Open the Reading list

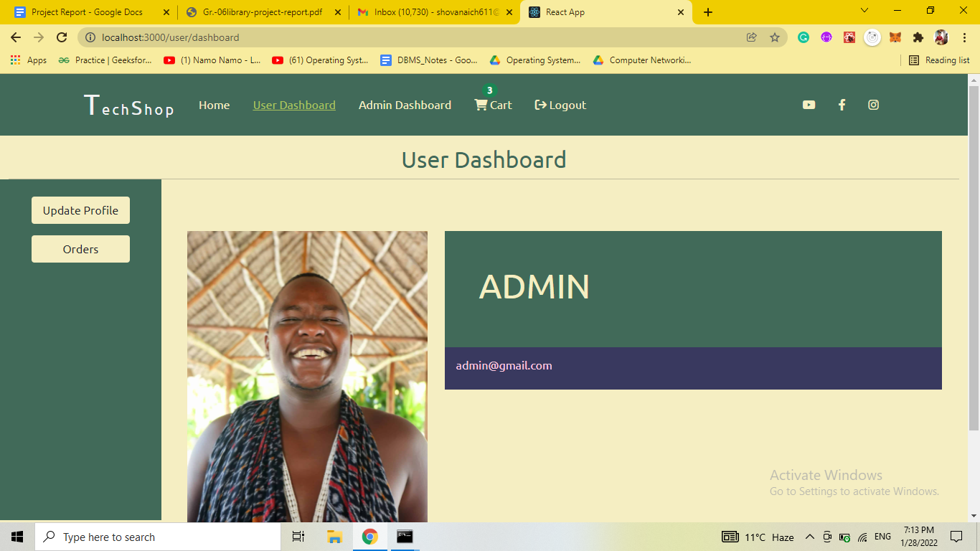point(938,60)
